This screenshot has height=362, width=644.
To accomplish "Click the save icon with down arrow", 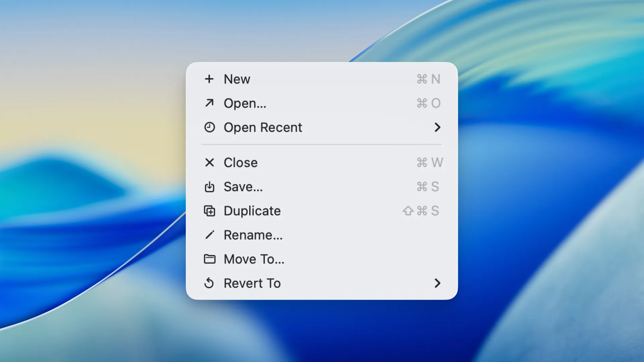I will 209,187.
